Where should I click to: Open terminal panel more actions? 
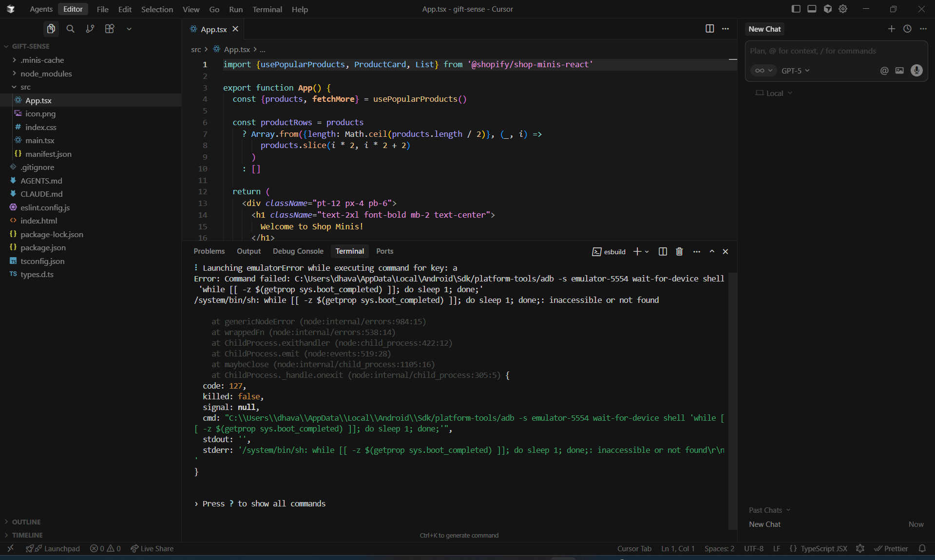point(697,251)
